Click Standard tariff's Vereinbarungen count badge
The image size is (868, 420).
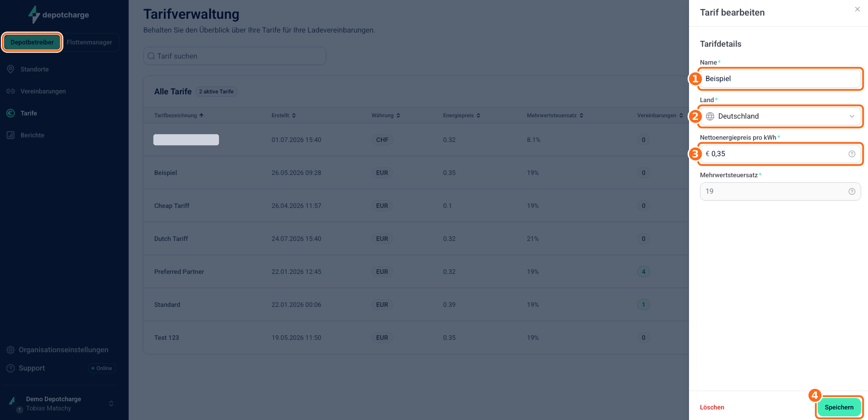644,305
